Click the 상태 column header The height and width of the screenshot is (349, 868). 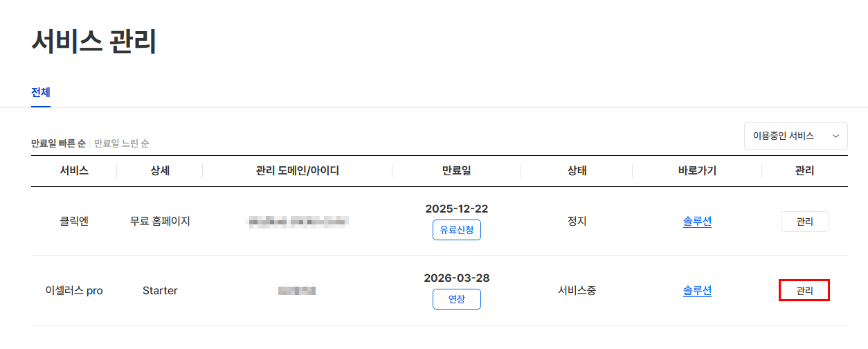pyautogui.click(x=577, y=171)
